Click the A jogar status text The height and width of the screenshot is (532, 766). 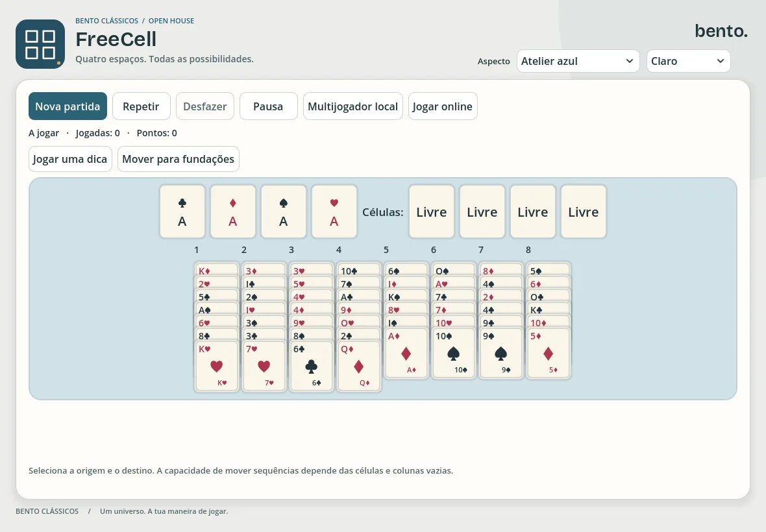44,133
